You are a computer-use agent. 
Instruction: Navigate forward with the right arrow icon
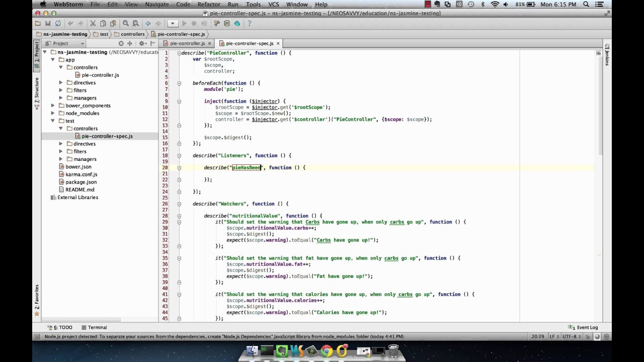(158, 24)
